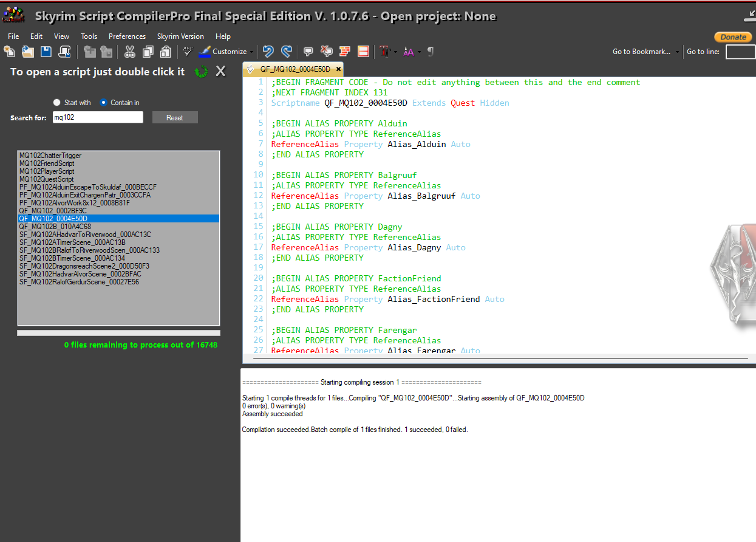Screen dimensions: 756x542
Task: Click the editor horizontal scrollbar
Action: pyautogui.click(x=499, y=359)
